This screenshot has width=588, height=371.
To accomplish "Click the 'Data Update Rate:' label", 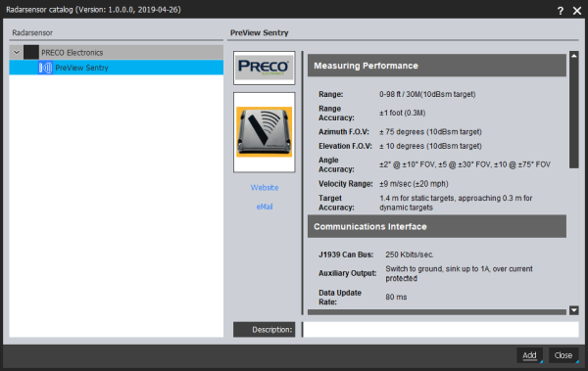I will tap(340, 297).
